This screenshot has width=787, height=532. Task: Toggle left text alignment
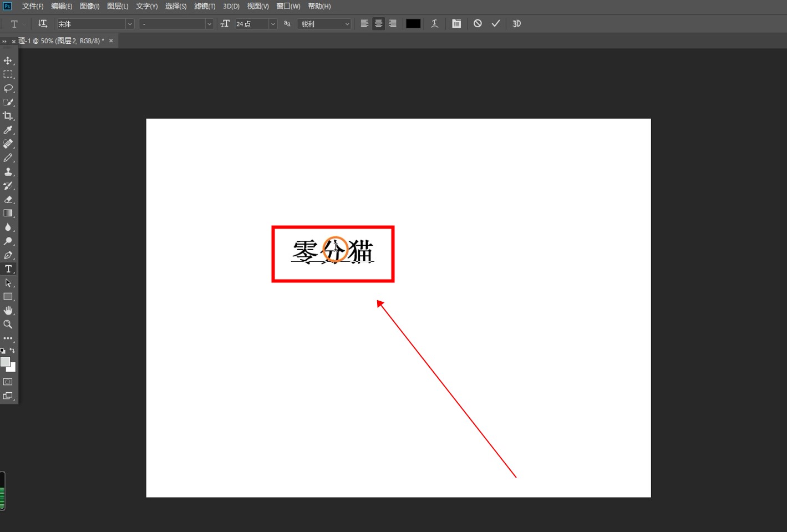coord(364,24)
